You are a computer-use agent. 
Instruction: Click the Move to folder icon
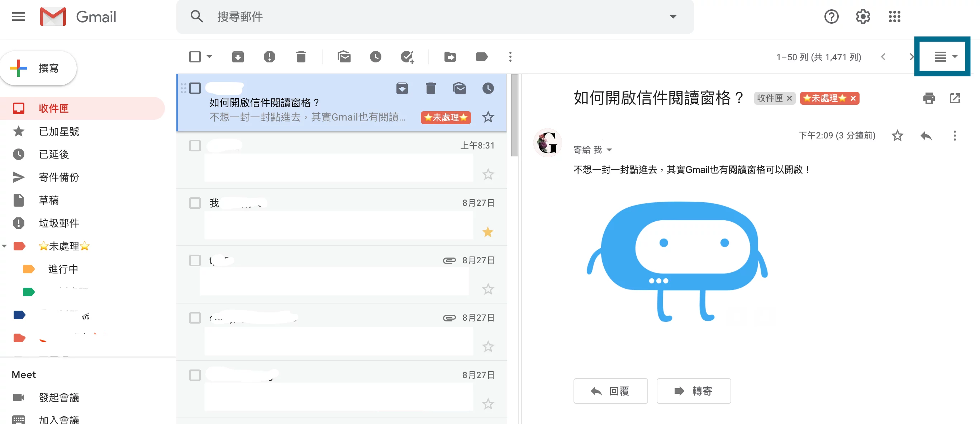coord(450,57)
